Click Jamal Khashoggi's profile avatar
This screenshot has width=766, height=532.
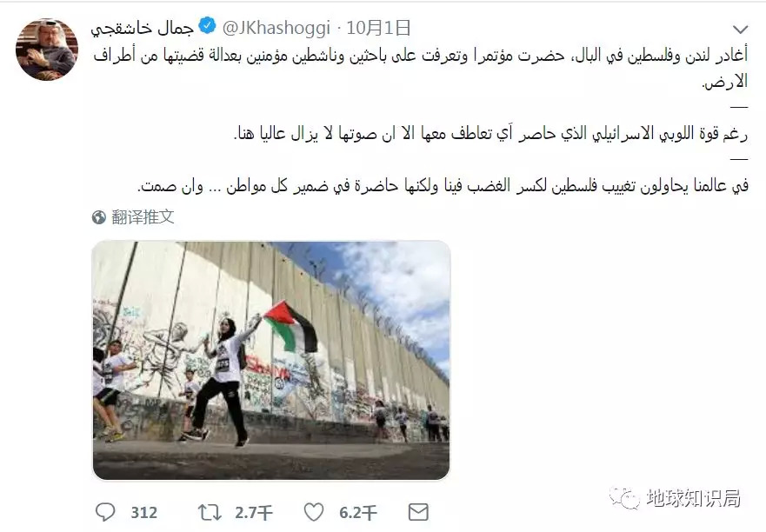[47, 50]
